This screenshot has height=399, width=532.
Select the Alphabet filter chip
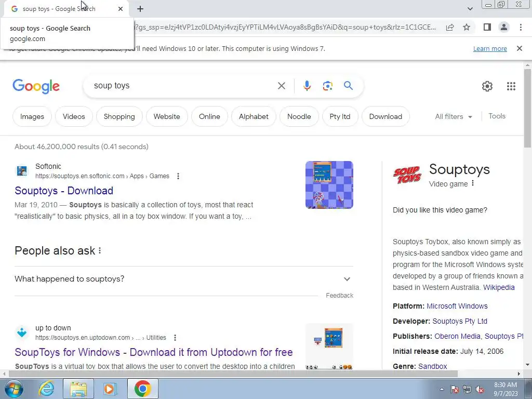(254, 116)
